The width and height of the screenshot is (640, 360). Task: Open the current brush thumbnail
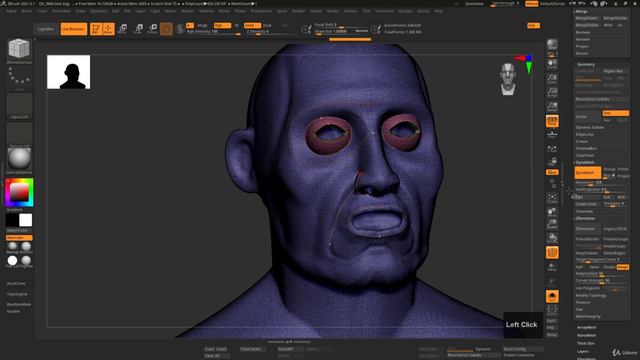19,51
